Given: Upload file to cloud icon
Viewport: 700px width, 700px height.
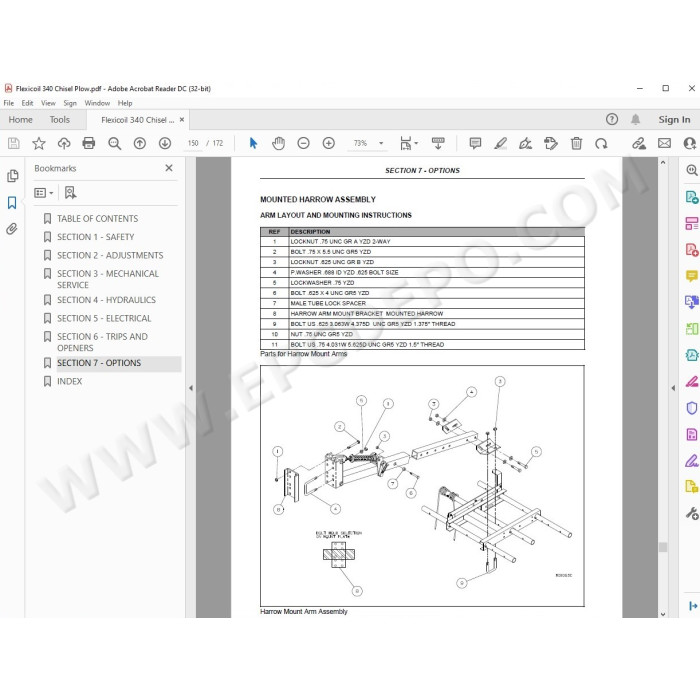Looking at the screenshot, I should pyautogui.click(x=64, y=143).
